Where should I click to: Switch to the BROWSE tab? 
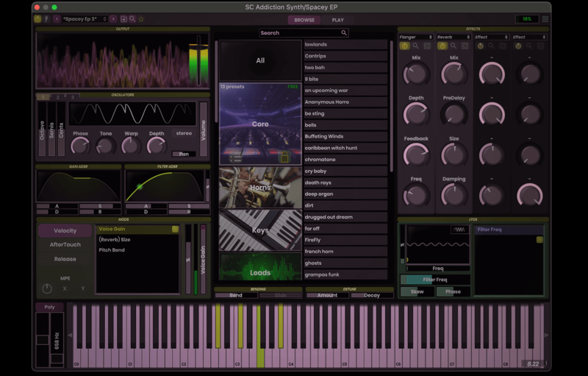304,20
